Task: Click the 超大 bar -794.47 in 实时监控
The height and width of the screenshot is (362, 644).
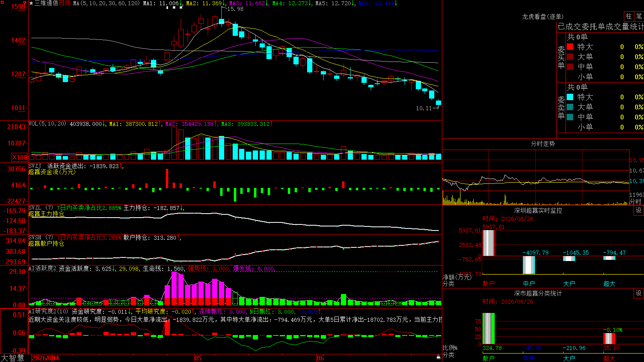Action: pyautogui.click(x=609, y=258)
